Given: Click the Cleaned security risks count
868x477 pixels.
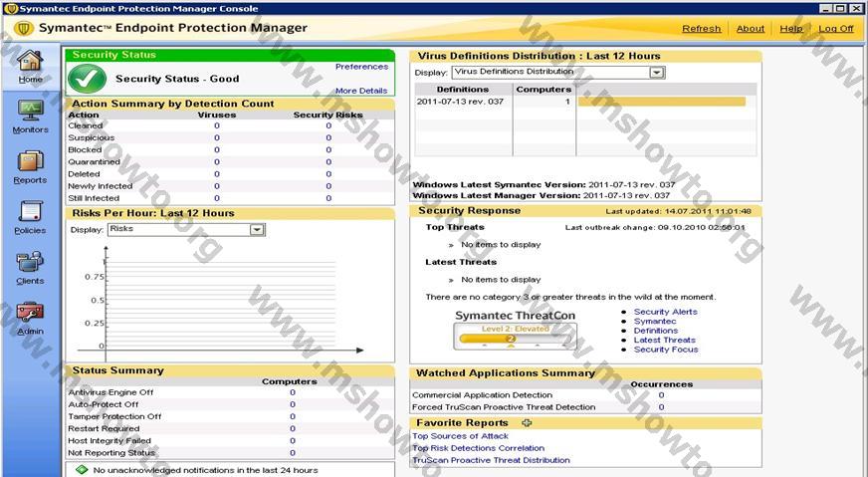Looking at the screenshot, I should [x=328, y=125].
